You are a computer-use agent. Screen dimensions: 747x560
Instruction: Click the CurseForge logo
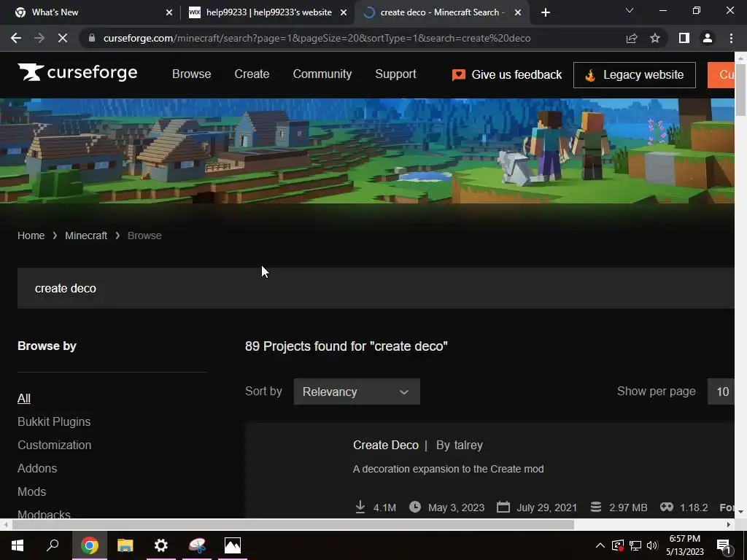click(77, 73)
